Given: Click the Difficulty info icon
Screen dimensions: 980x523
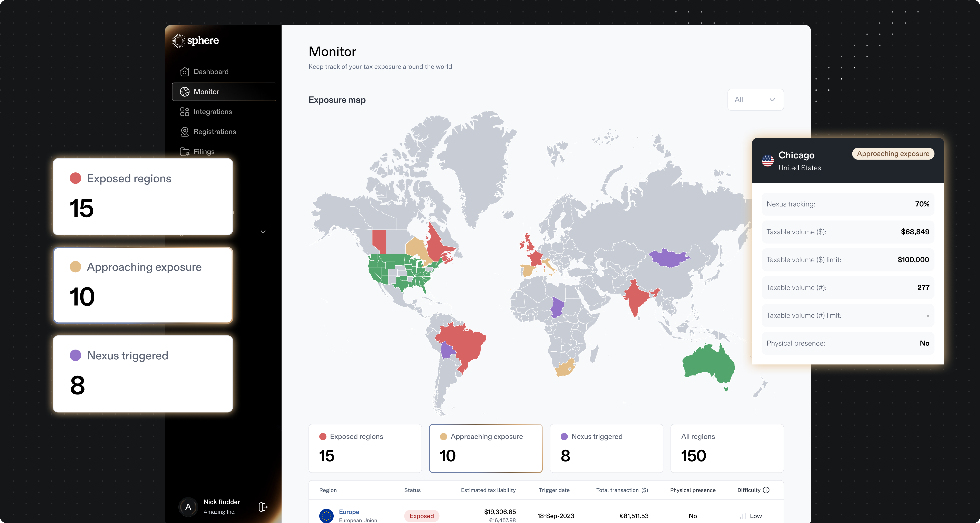Looking at the screenshot, I should coord(766,490).
